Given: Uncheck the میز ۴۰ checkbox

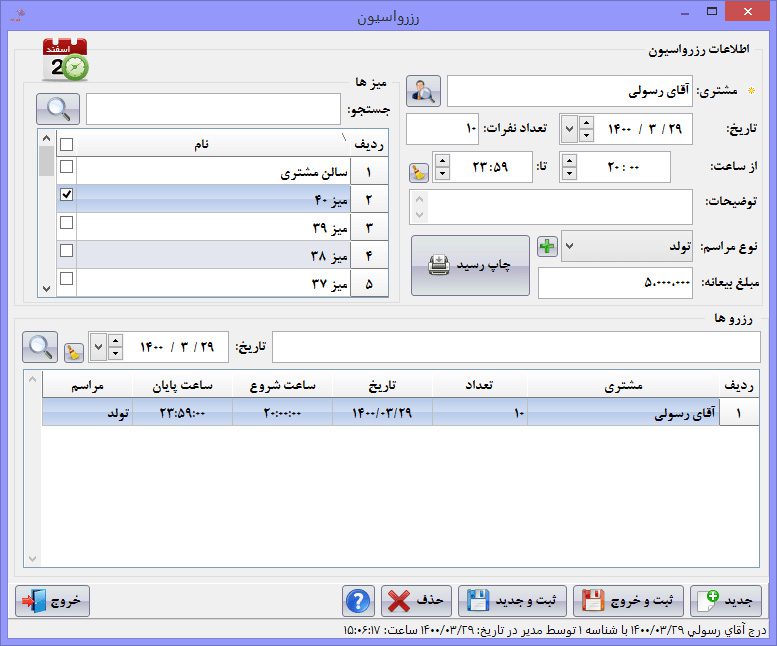Looking at the screenshot, I should pyautogui.click(x=66, y=194).
